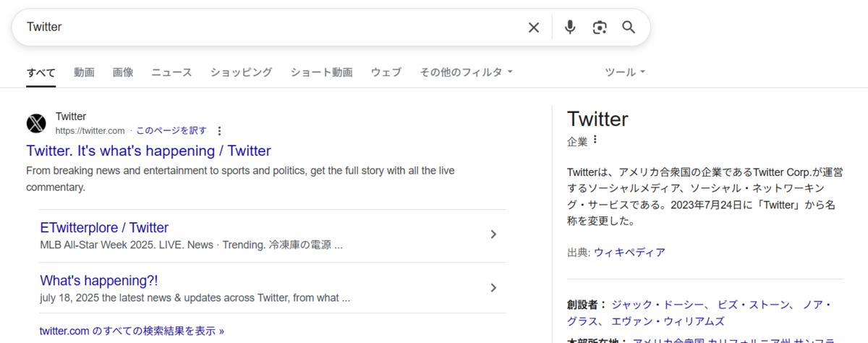The image size is (868, 343).
Task: Expand chevron on What's happening?! row
Action: 493,287
